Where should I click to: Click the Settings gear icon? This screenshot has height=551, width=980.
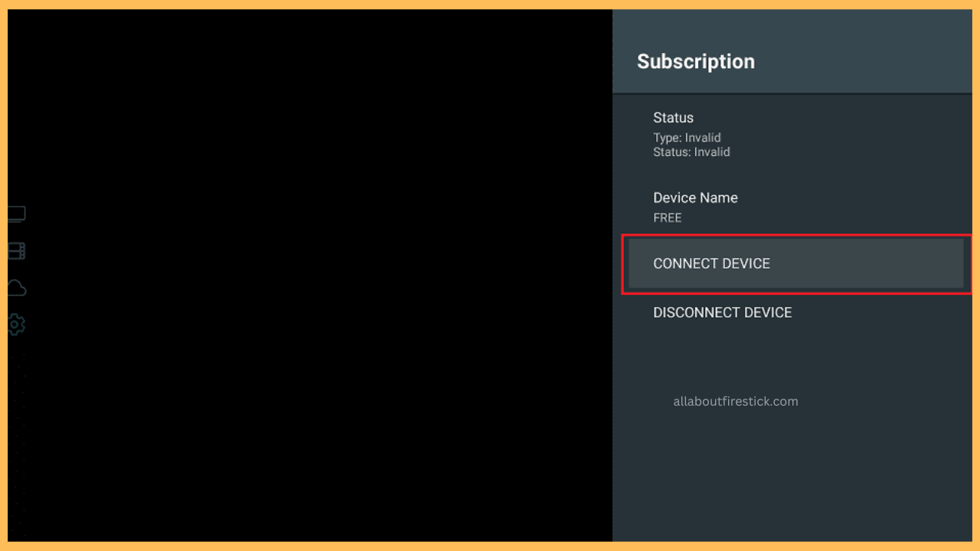[16, 324]
